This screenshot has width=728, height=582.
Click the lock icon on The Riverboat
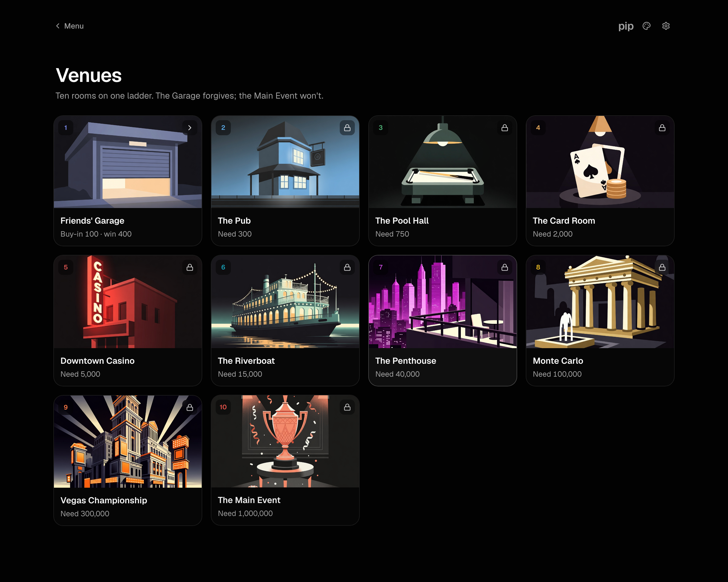[347, 268]
